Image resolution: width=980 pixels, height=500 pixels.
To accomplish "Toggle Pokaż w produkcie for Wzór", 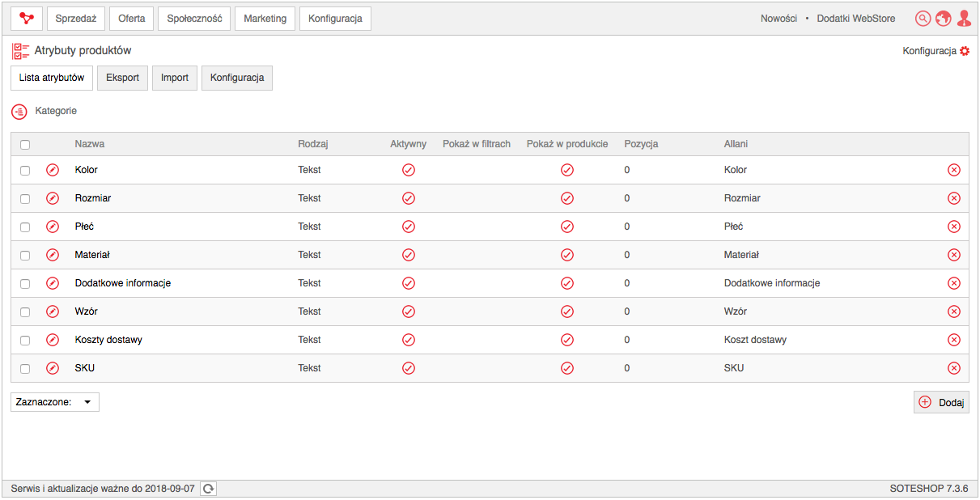I will 567,311.
